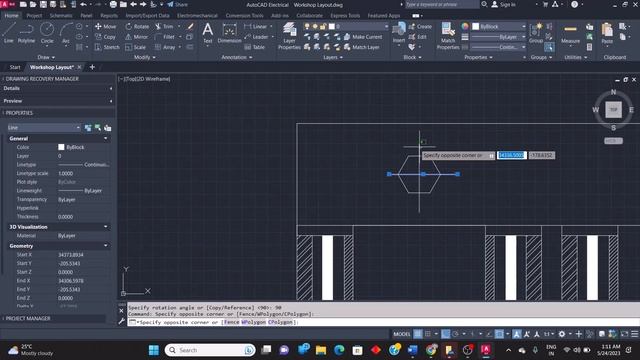
Task: Collapse the General properties section
Action: [106, 138]
